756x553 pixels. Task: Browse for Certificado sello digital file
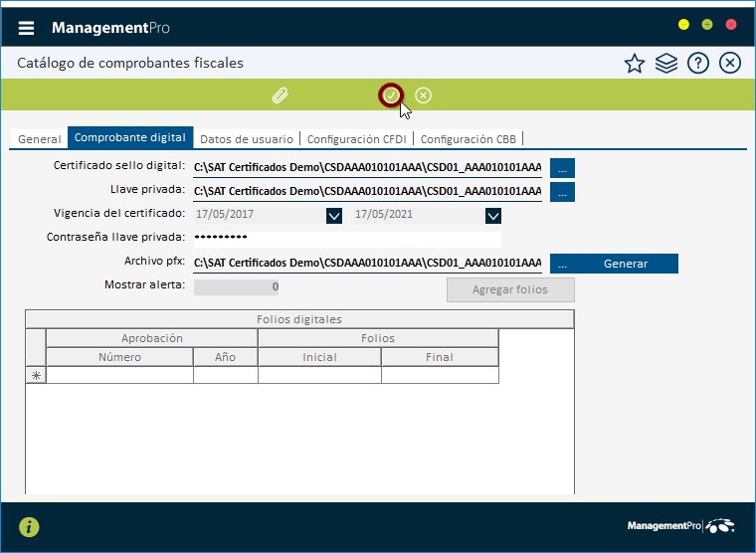[562, 168]
